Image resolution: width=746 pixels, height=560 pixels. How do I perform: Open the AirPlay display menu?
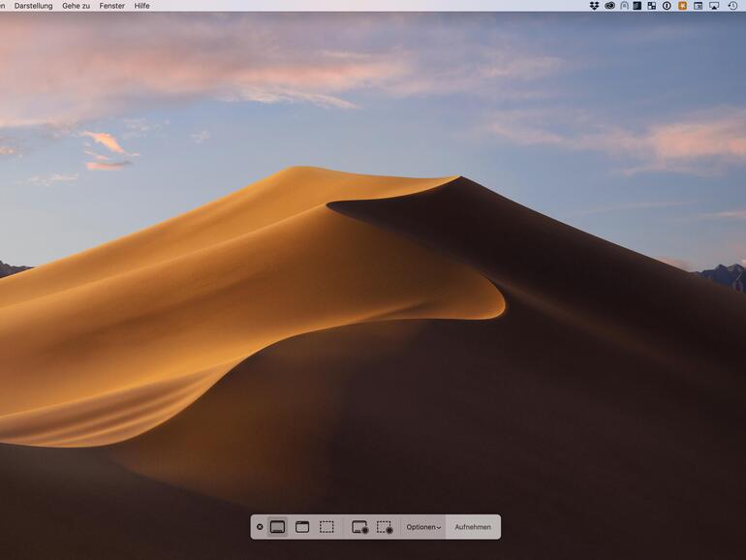714,6
